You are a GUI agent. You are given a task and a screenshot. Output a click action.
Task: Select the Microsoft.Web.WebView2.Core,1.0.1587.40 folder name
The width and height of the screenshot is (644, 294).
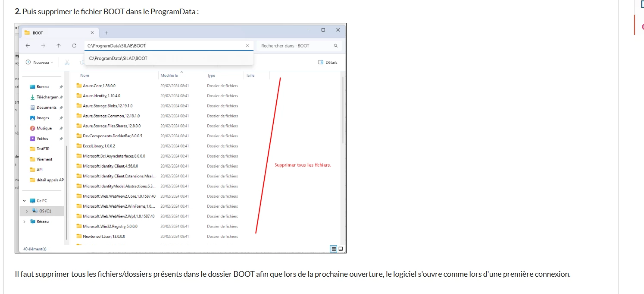coord(119,196)
